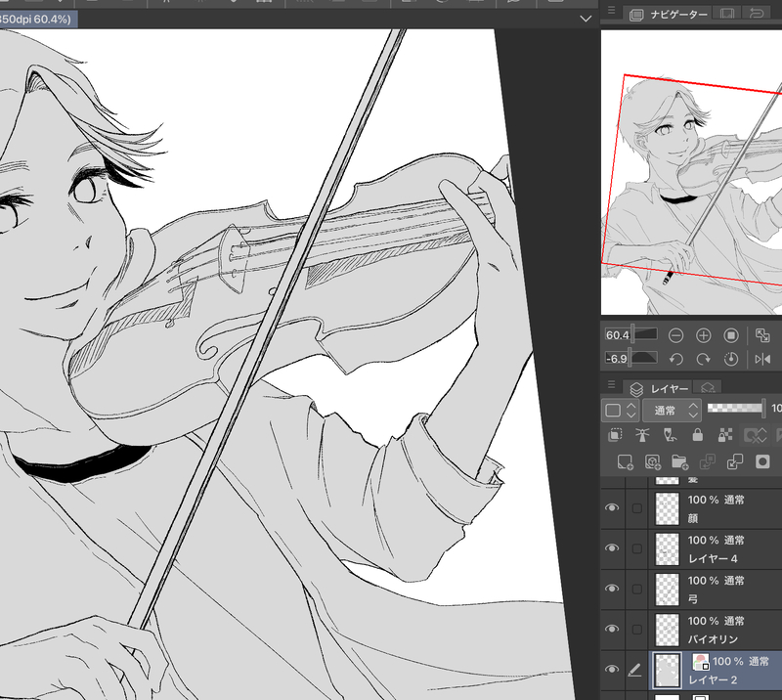The height and width of the screenshot is (700, 782).
Task: Hide the バイオリン layer
Action: tap(612, 630)
